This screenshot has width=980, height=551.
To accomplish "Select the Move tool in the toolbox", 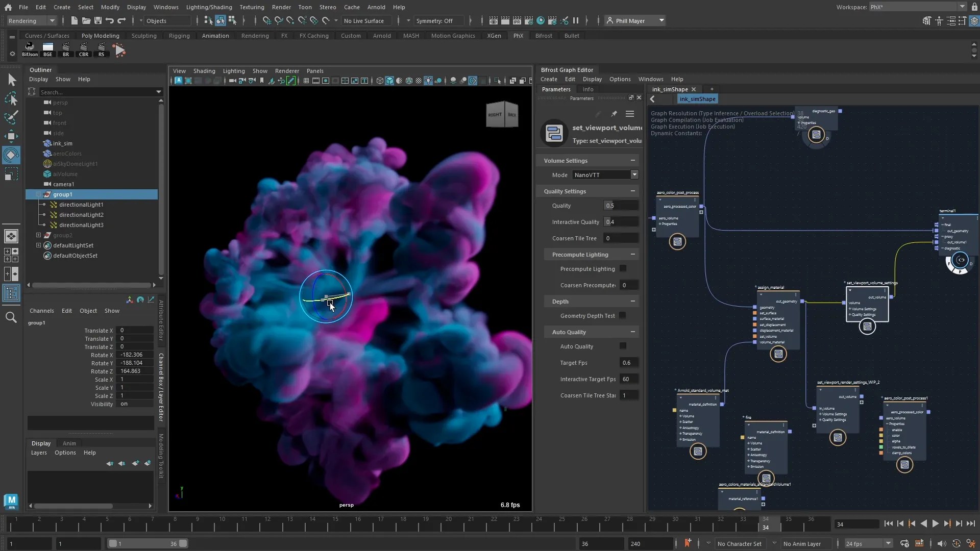I will (11, 136).
